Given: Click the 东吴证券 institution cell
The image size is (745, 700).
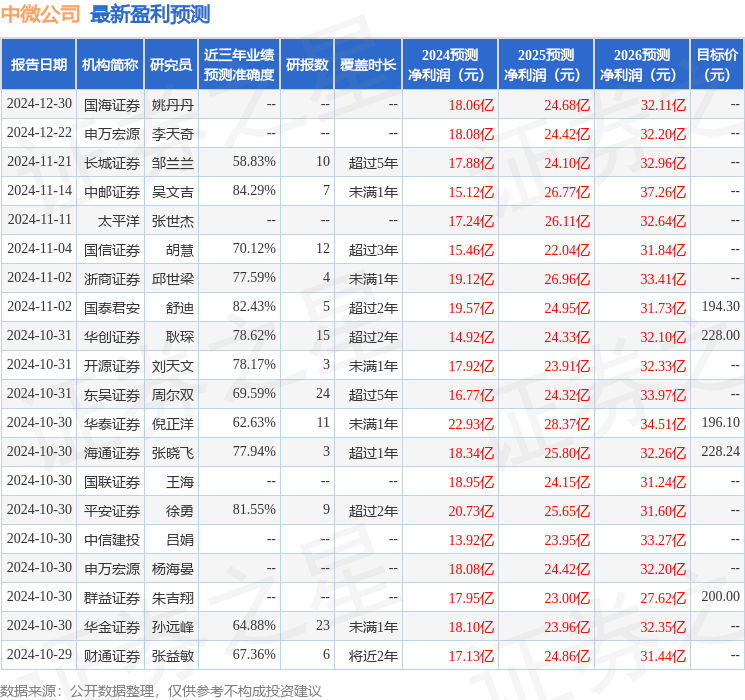Looking at the screenshot, I should coord(112,395).
